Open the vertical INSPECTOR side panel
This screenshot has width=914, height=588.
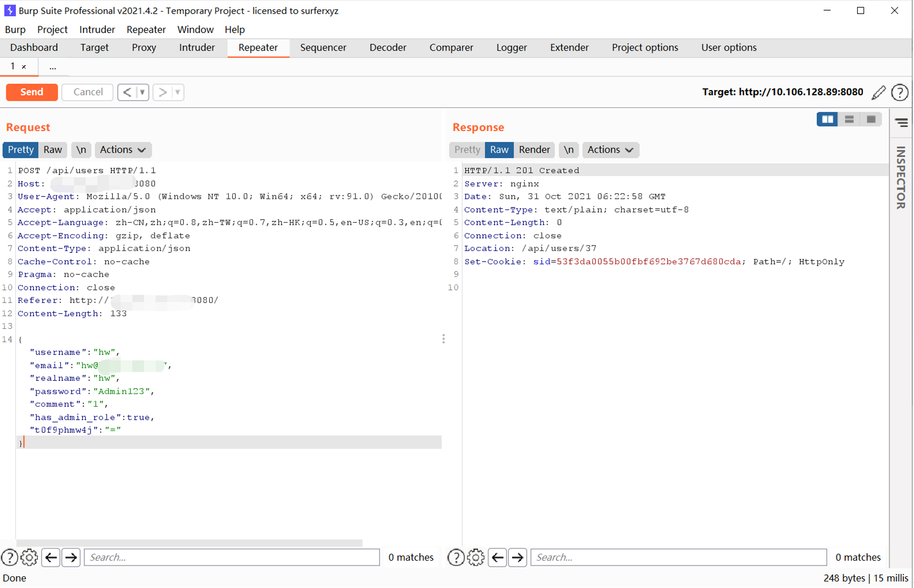(x=901, y=178)
